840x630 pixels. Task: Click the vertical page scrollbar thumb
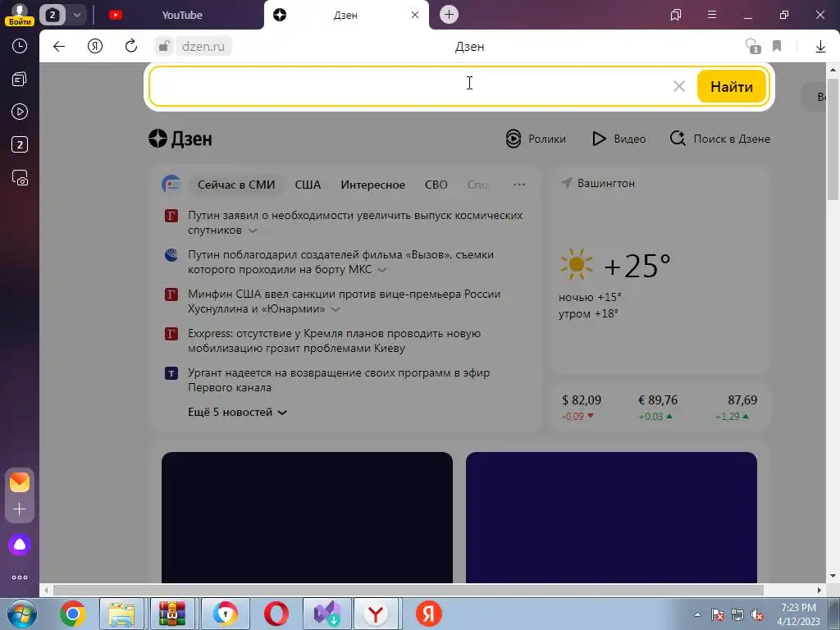click(833, 139)
